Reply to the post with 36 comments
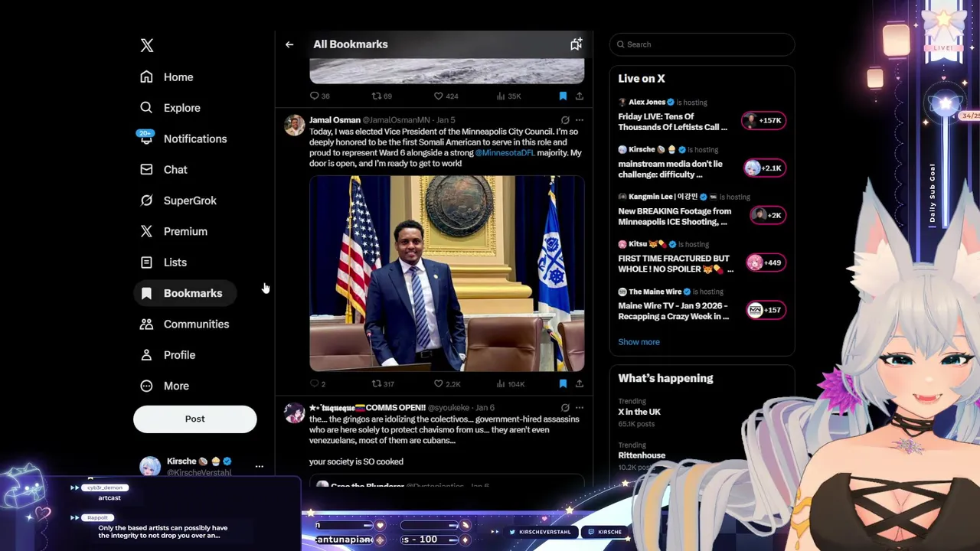980x551 pixels. [x=319, y=96]
